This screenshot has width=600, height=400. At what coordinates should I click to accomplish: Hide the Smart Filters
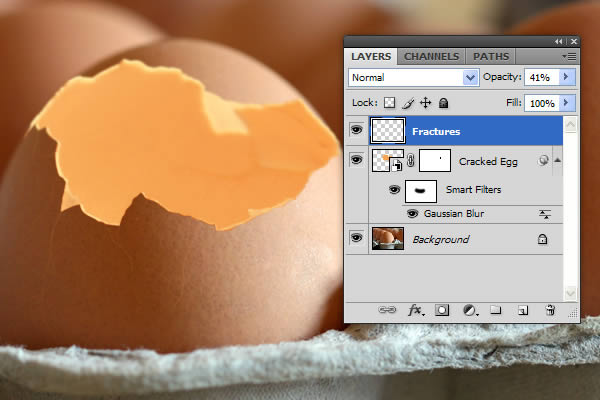[x=394, y=189]
